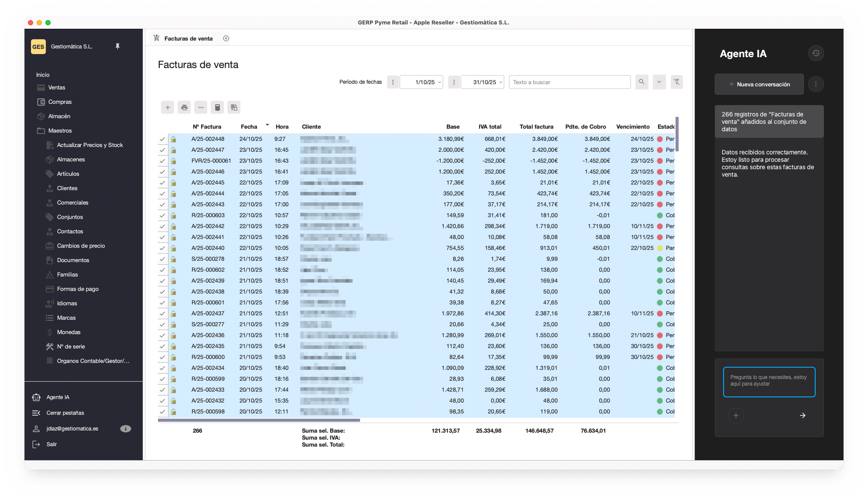Toggle checkbox for invoice R/25-000603
Image resolution: width=868 pixels, height=502 pixels.
(162, 215)
